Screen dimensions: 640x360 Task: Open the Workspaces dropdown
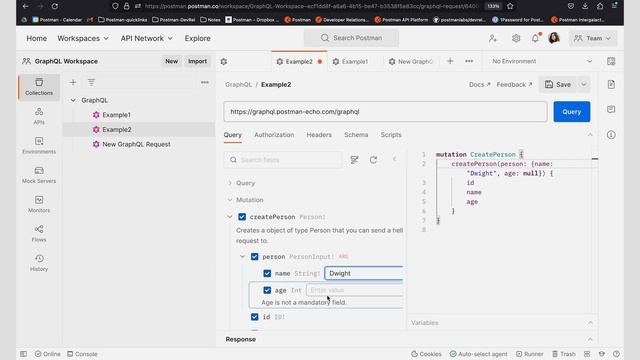[x=83, y=38]
